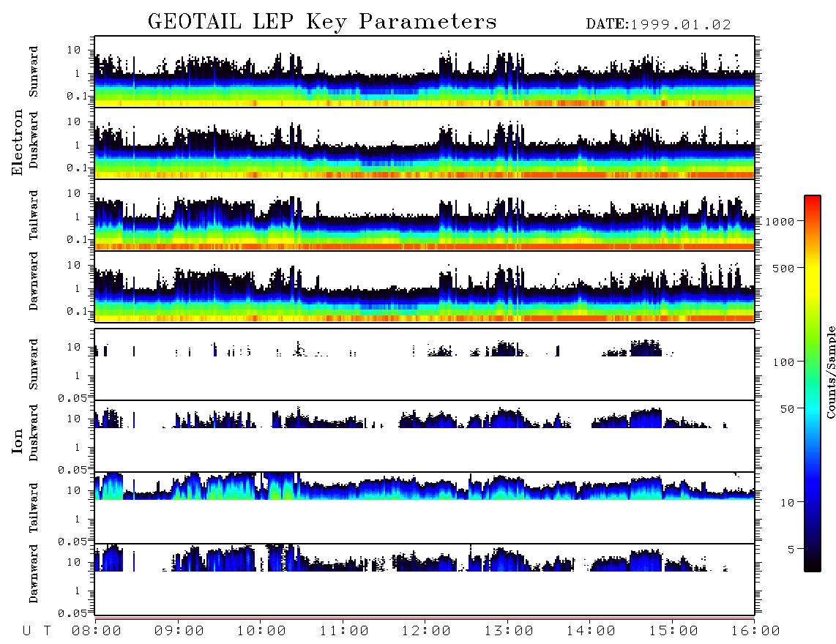
Task: Click the U T time axis label
Action: click(x=37, y=631)
